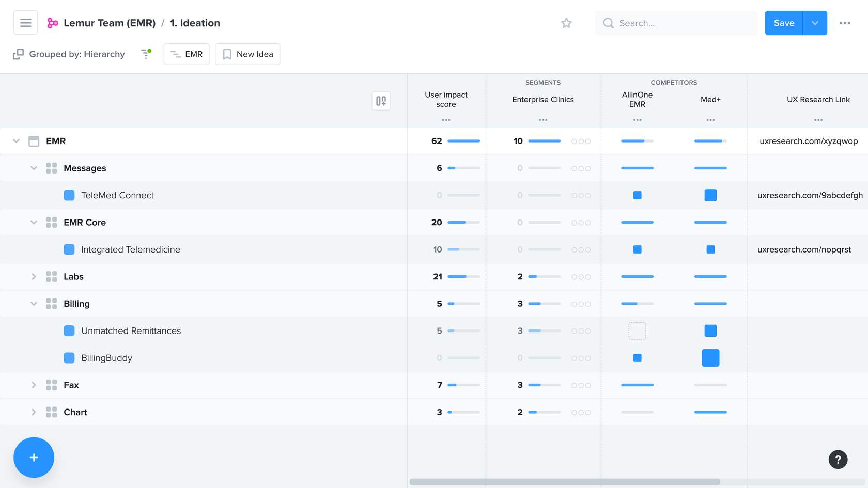Toggle Med+ for Integrated Telemedicine
The image size is (868, 488).
tap(710, 249)
